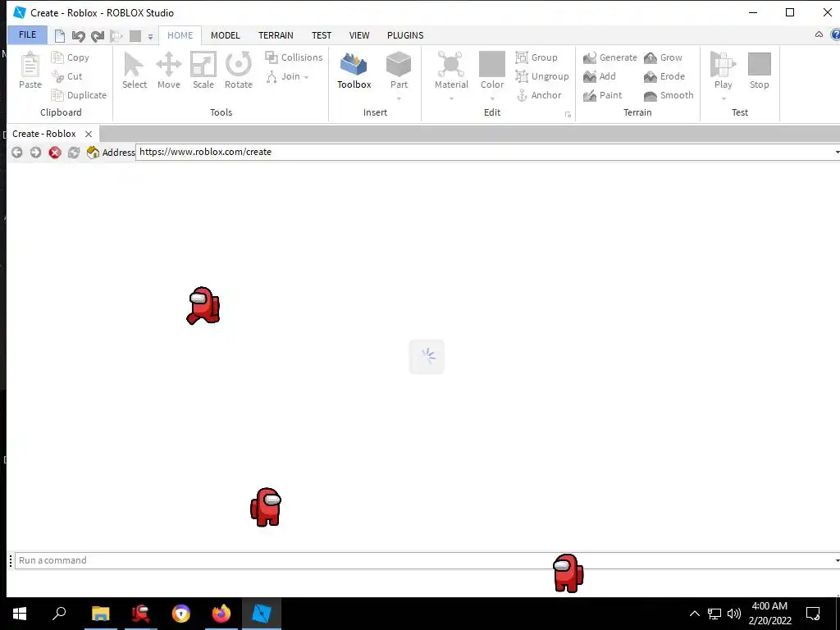Click the Stop test button
Screen dimensions: 840x630
click(x=759, y=71)
